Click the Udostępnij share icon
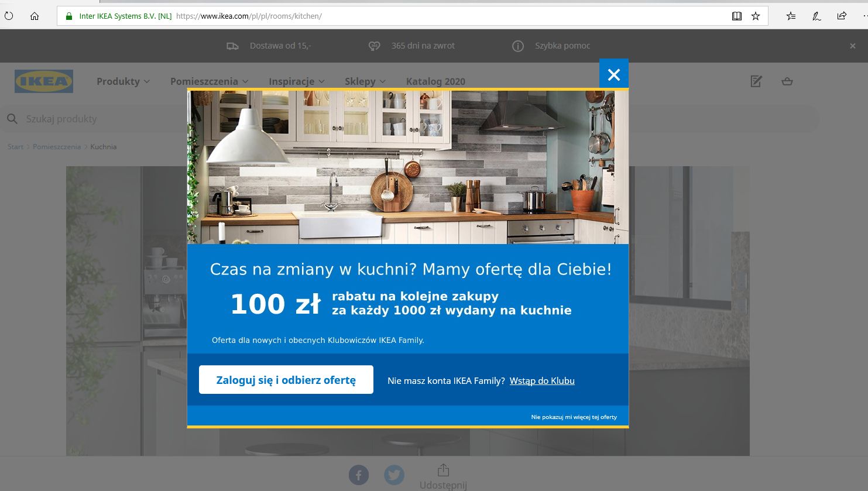The image size is (868, 491). pos(443,470)
